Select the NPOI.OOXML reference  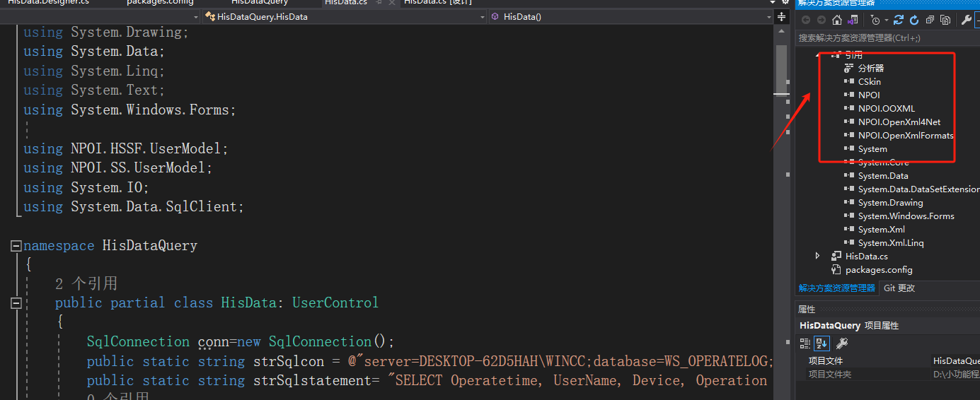[x=886, y=109]
